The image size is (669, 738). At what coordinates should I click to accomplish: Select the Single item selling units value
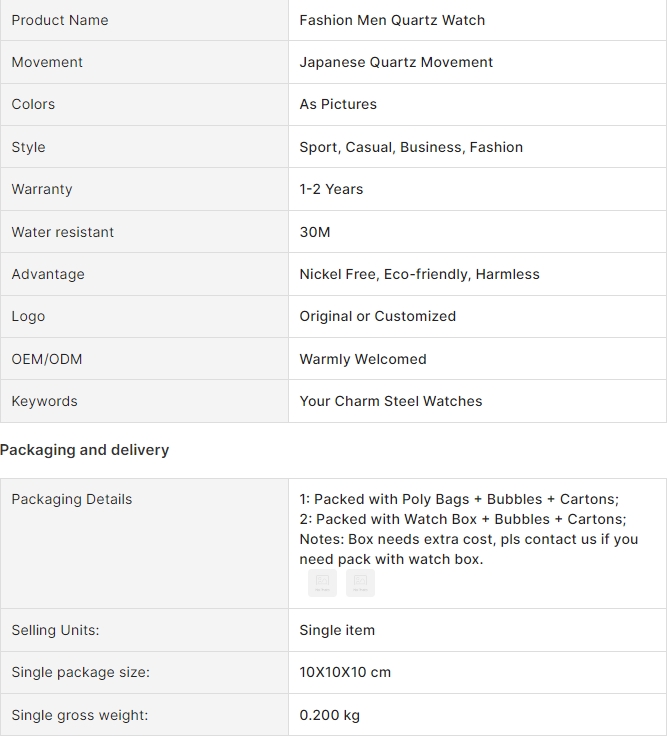point(337,630)
